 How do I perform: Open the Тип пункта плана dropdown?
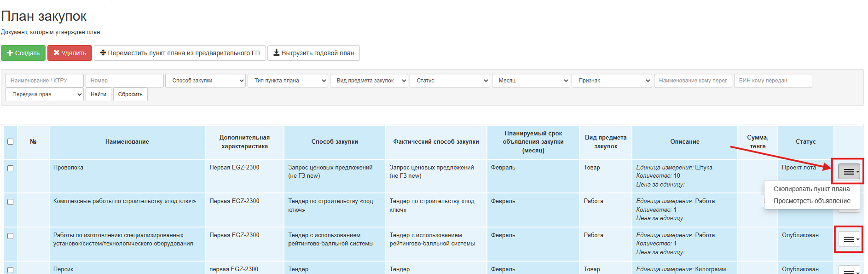pyautogui.click(x=288, y=81)
